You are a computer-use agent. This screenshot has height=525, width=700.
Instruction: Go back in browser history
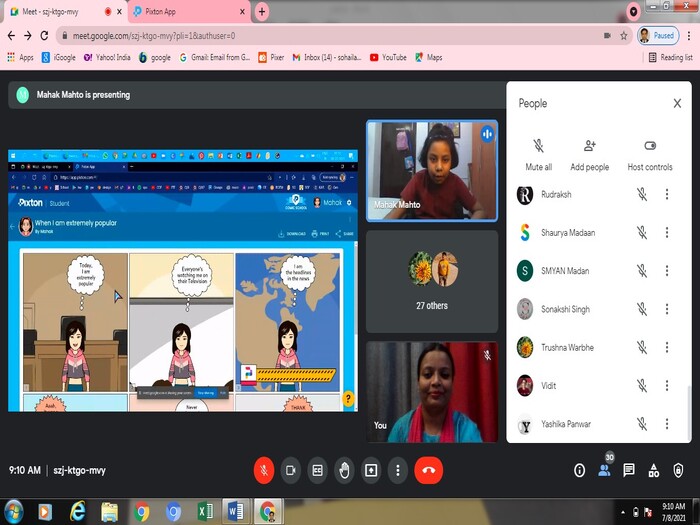tap(12, 36)
